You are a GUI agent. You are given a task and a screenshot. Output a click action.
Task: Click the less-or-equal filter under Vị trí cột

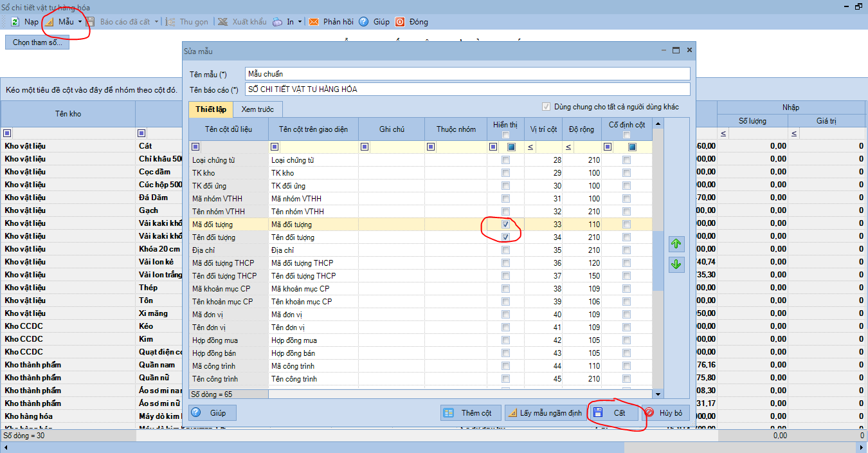[530, 147]
